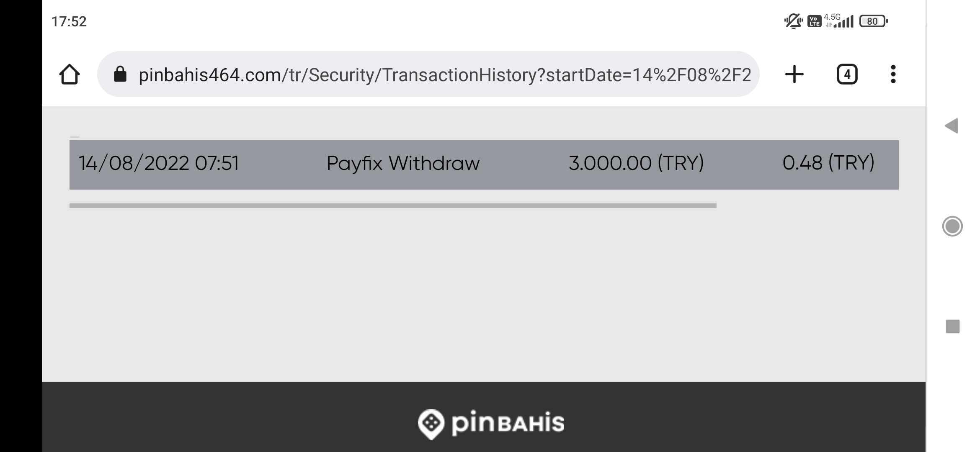
Task: Open the tab switcher showing 4 tabs
Action: click(x=847, y=74)
